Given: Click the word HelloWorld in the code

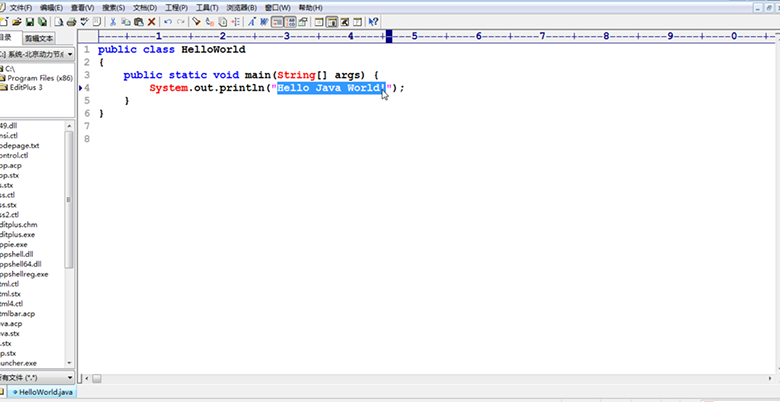Looking at the screenshot, I should coord(213,49).
